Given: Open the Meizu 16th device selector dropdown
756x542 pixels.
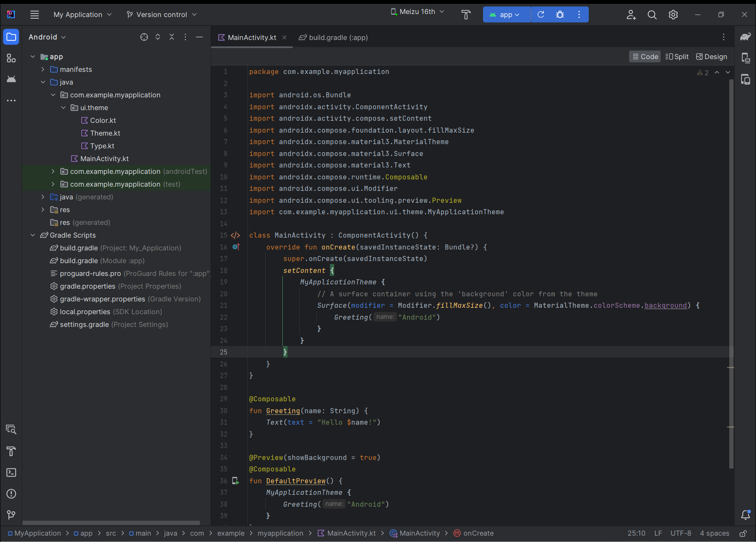Looking at the screenshot, I should point(417,11).
